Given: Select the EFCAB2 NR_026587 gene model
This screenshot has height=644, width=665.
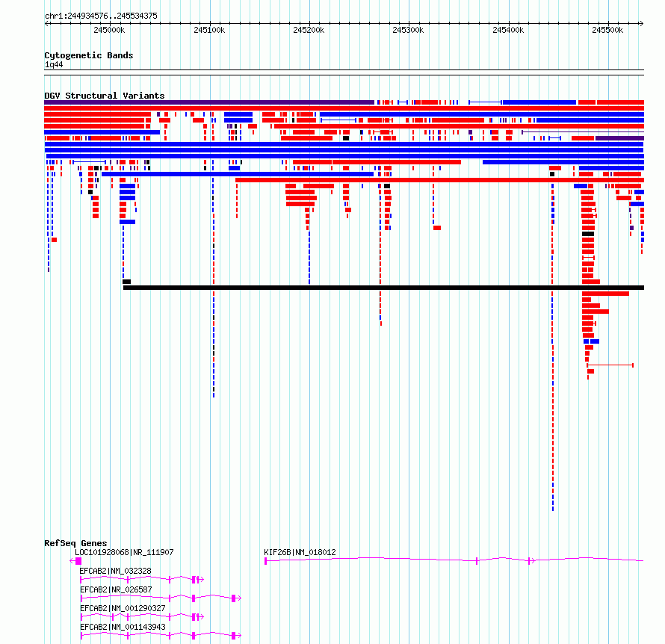Looking at the screenshot, I should (161, 598).
